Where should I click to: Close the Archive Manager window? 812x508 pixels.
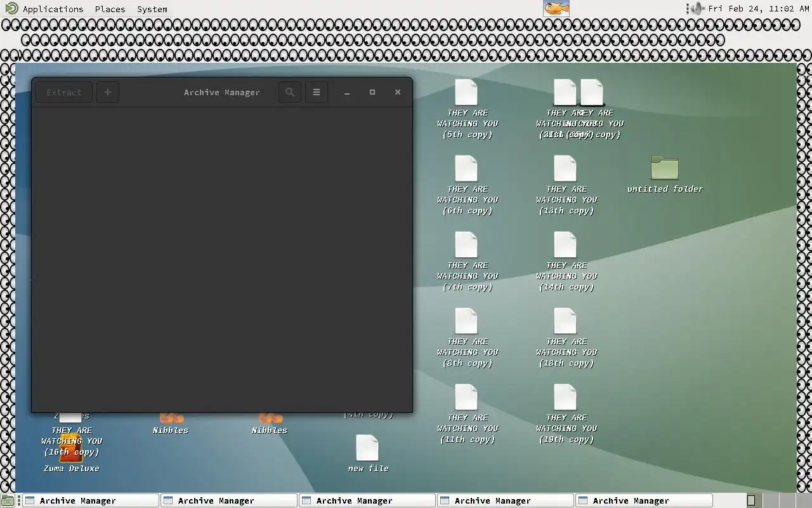(x=398, y=92)
